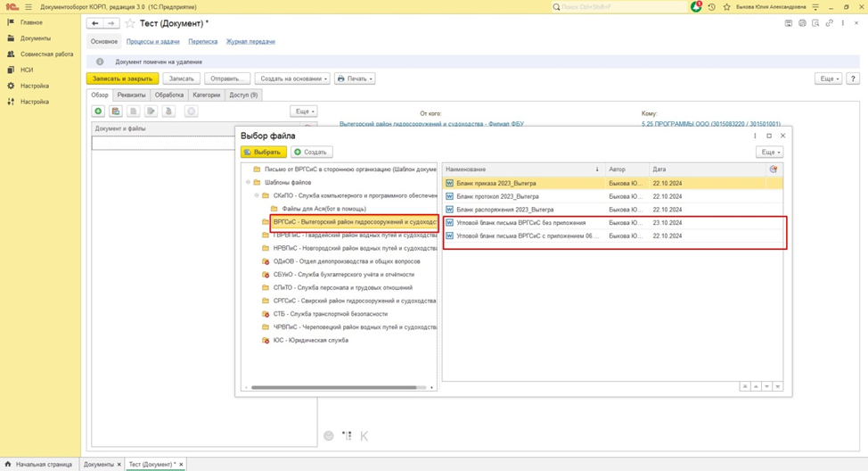Image resolution: width=868 pixels, height=471 pixels.
Task: Open the Начальная страница home tab
Action: click(38, 465)
